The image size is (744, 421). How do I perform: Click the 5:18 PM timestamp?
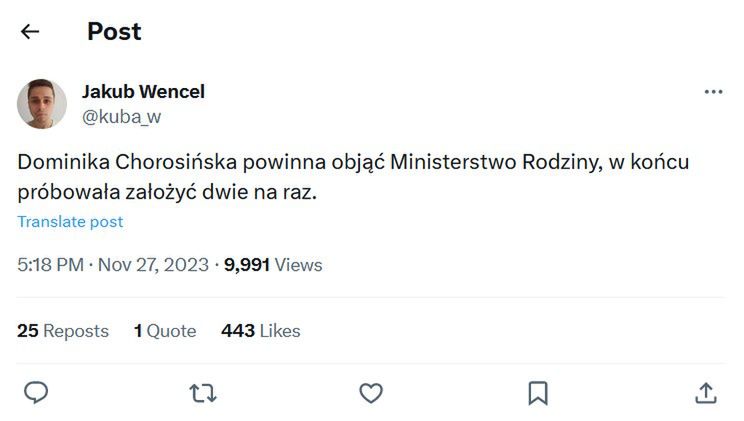coord(51,265)
